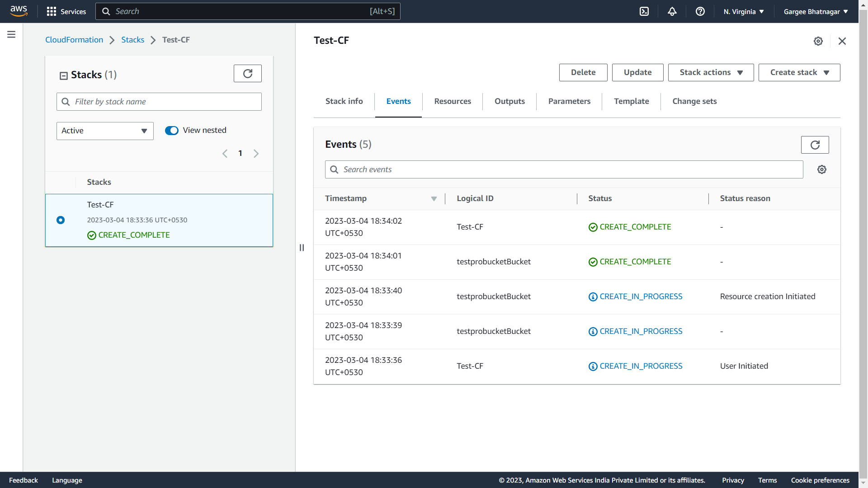Select the Test-CF stack radio button
The width and height of the screenshot is (868, 488).
click(x=61, y=220)
